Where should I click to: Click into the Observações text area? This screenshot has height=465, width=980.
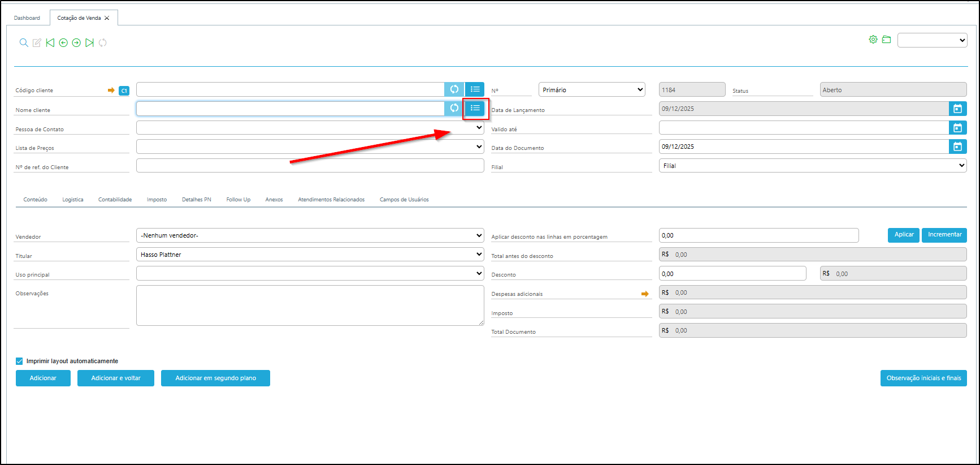click(310, 305)
